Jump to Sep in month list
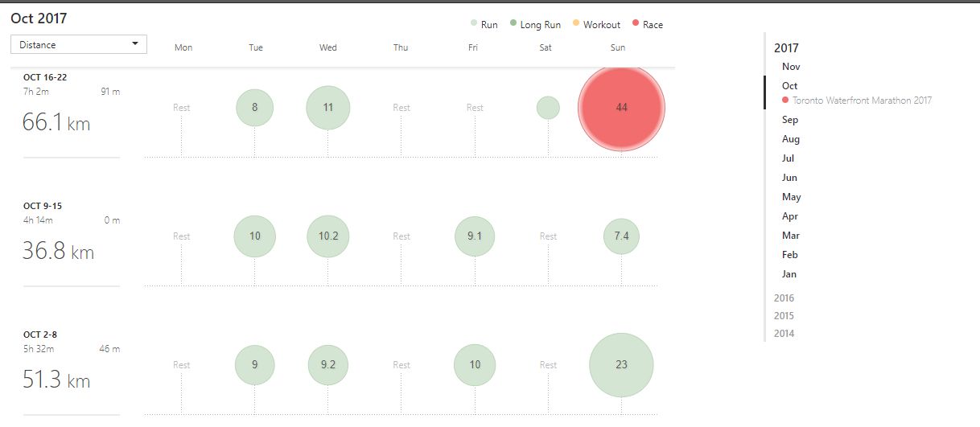Viewport: 980px width, 427px height. point(790,120)
